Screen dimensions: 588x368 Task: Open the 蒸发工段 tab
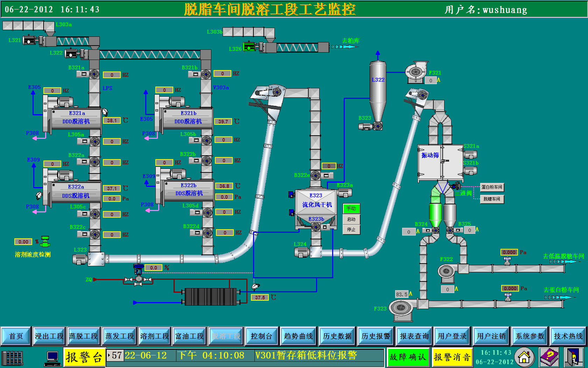pyautogui.click(x=120, y=336)
